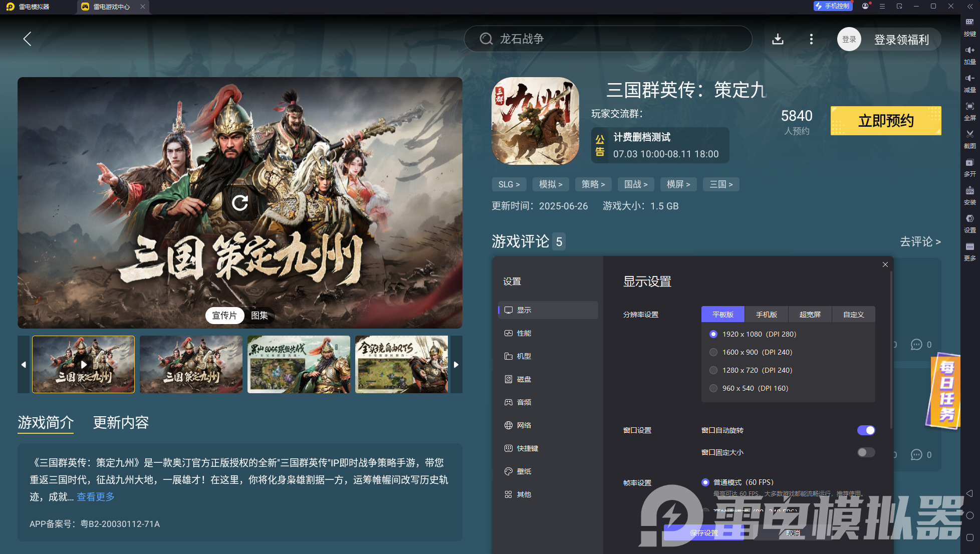Open the Performance settings section
The image size is (980, 554).
[x=524, y=333]
